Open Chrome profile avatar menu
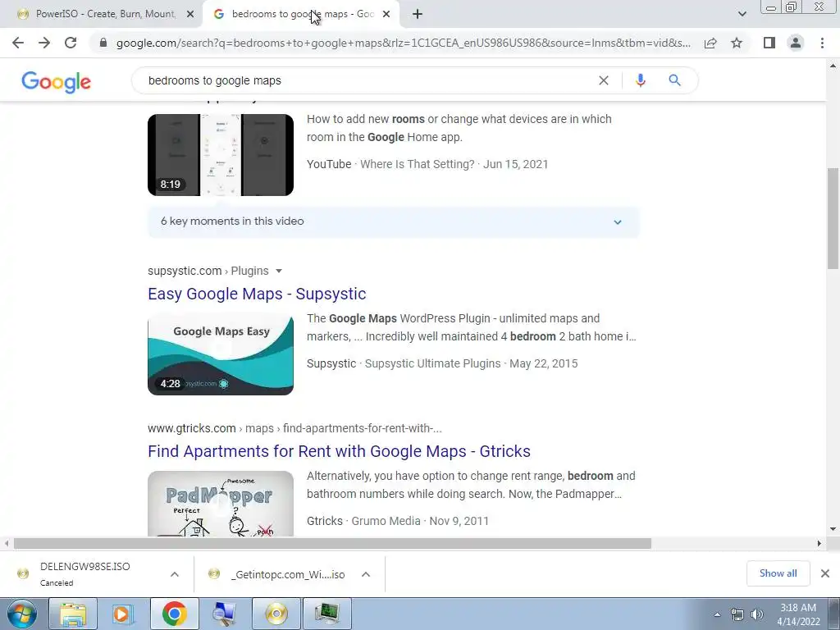 click(x=796, y=43)
